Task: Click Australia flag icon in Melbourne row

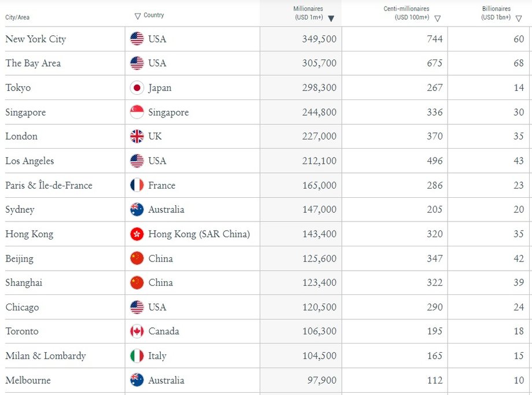Action: tap(137, 380)
